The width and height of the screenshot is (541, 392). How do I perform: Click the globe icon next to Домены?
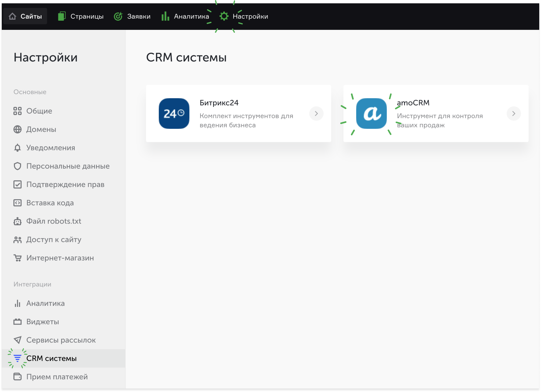click(x=17, y=129)
